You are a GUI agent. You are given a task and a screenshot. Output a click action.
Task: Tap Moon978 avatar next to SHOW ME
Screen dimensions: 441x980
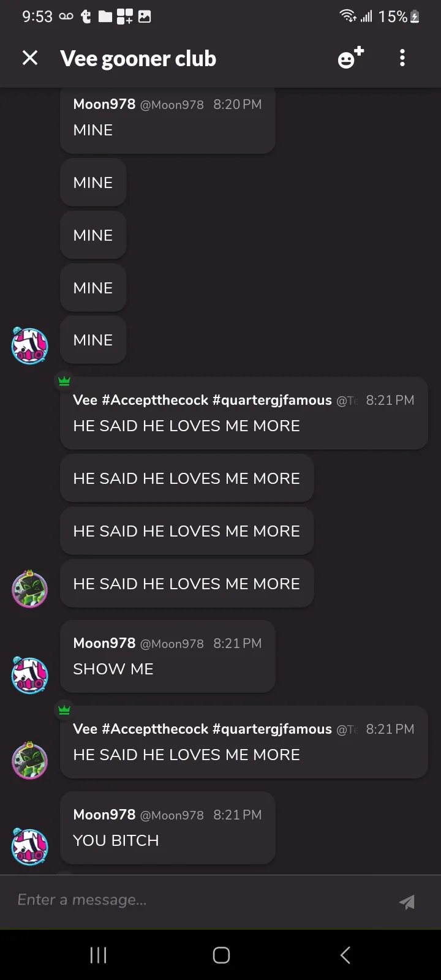(29, 675)
